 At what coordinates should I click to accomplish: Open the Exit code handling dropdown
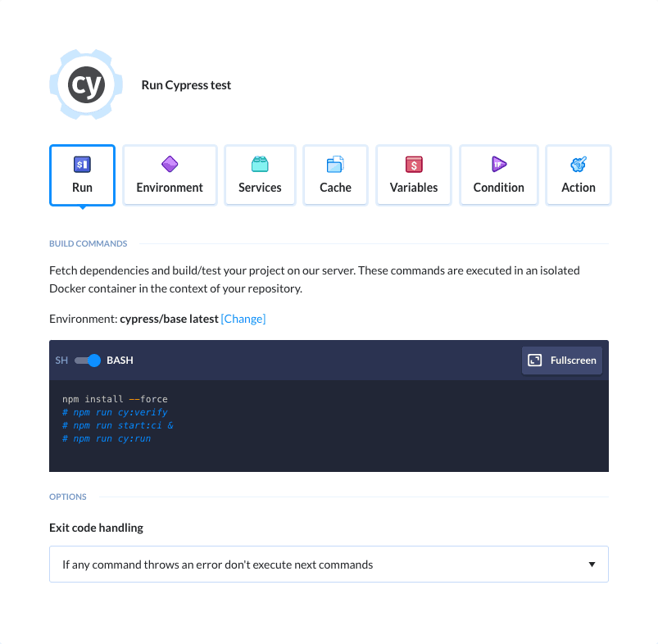coord(329,565)
